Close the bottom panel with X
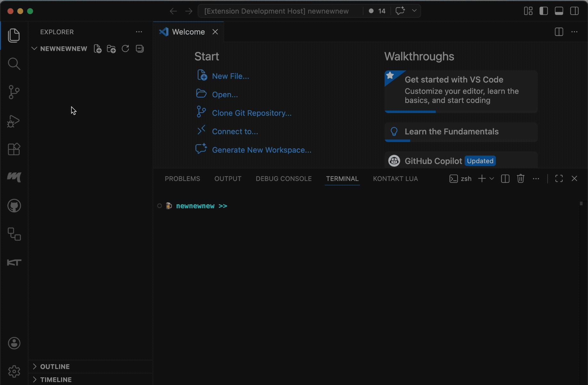 [574, 178]
